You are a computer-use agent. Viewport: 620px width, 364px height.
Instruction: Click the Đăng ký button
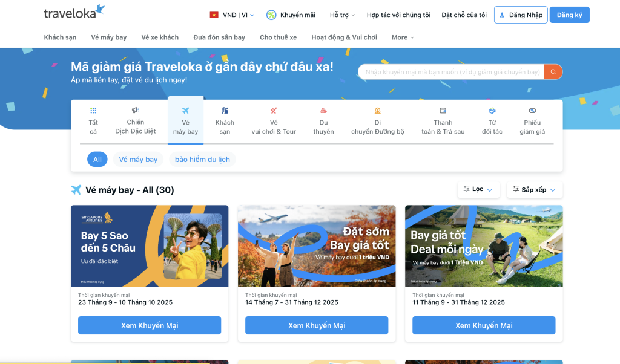click(x=569, y=15)
